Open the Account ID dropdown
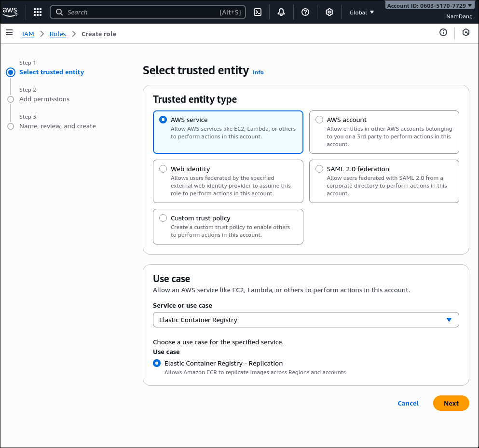Image resolution: width=479 pixels, height=448 pixels. click(428, 5)
